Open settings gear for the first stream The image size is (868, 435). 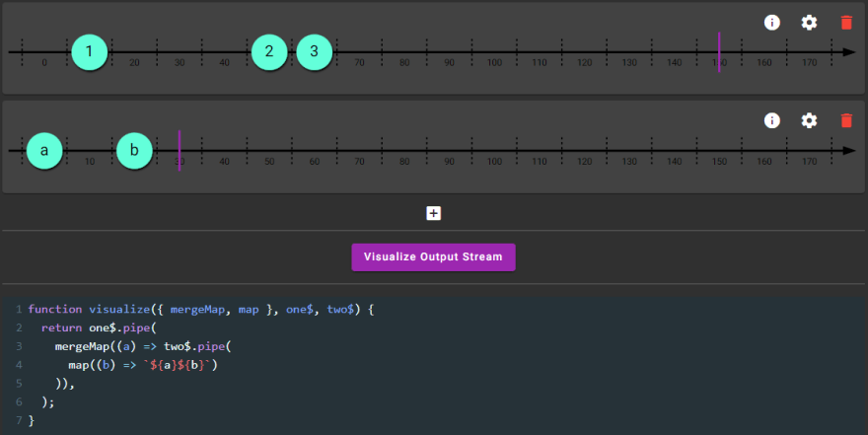[x=809, y=22]
